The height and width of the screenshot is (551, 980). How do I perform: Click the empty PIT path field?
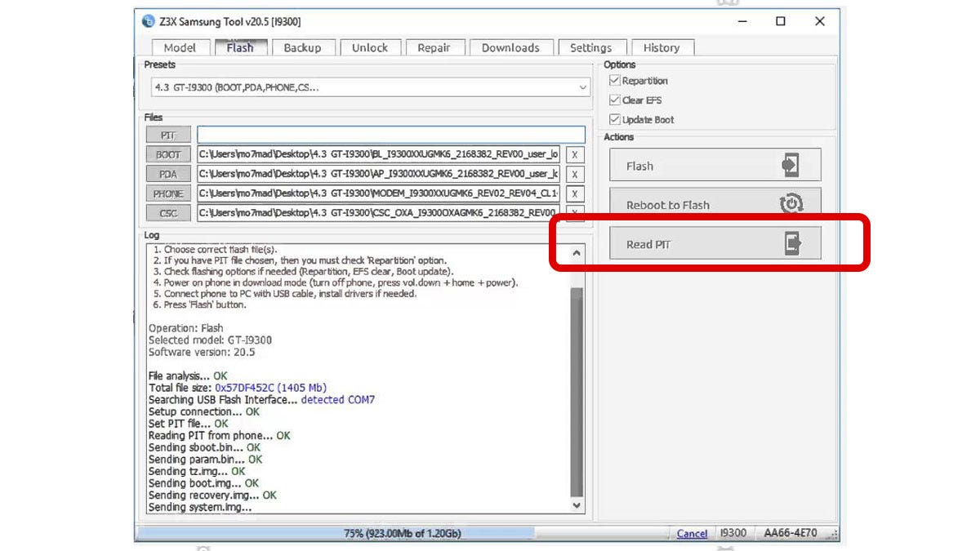391,135
